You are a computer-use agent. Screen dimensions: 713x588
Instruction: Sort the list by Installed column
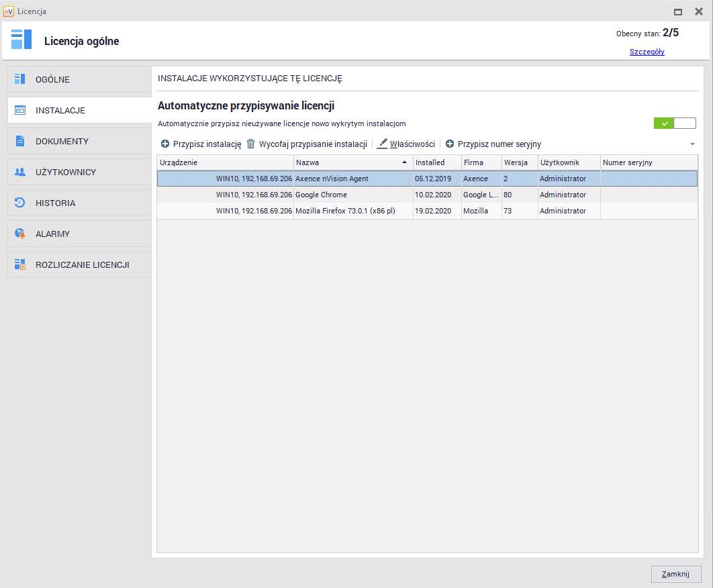(436, 162)
